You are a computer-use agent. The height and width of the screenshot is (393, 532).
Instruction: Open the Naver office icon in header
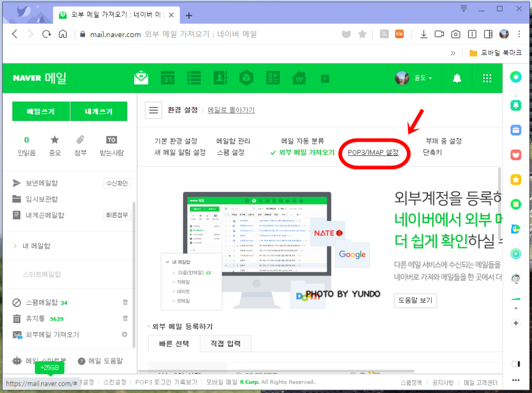273,78
